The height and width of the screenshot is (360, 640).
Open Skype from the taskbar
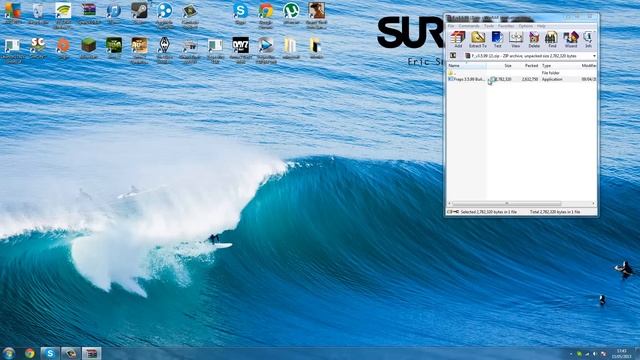(x=50, y=353)
